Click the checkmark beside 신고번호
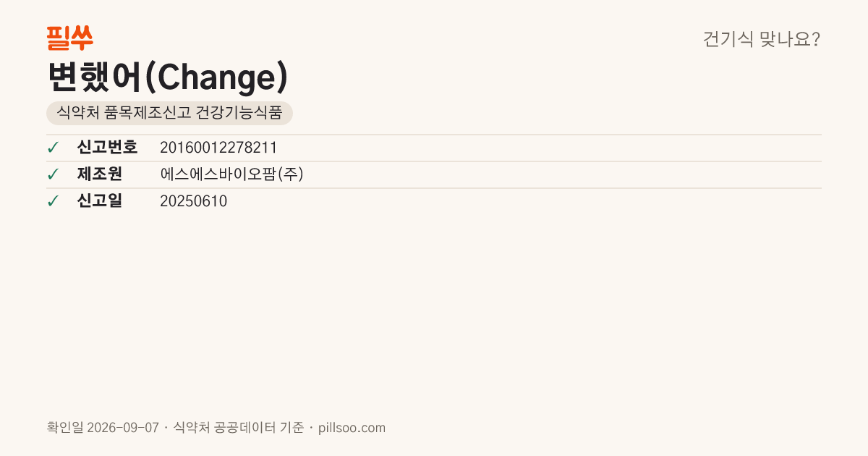 click(x=53, y=148)
